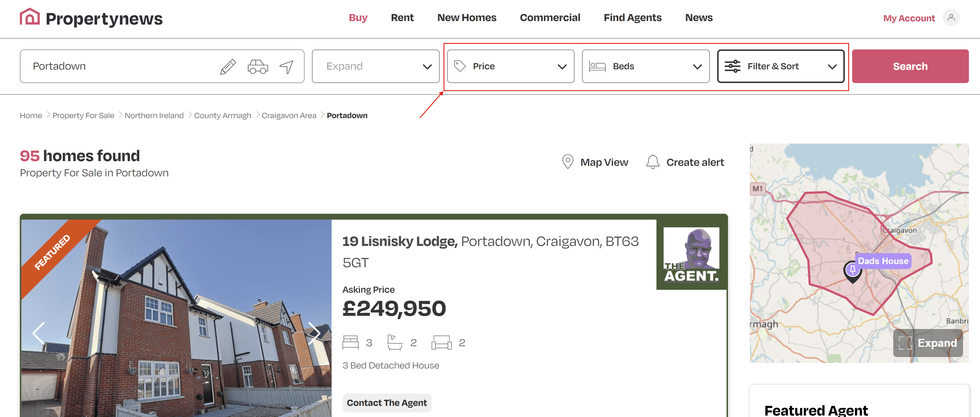Show next photo of 19 Lisnisky Lodge
This screenshot has height=417, width=980.
point(314,333)
